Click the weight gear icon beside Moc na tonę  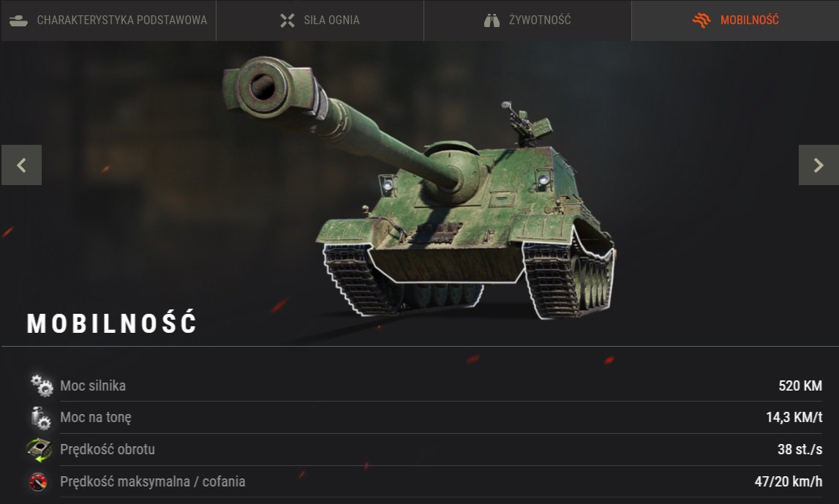click(41, 418)
